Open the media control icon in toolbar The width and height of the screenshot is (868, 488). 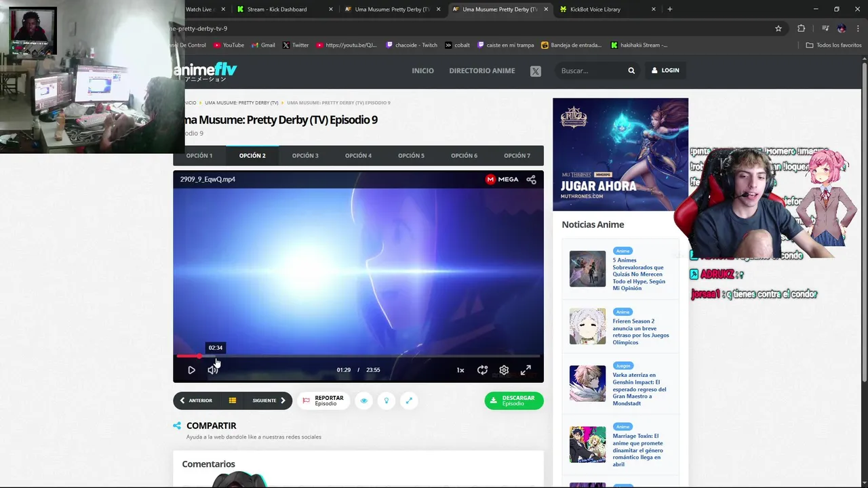point(825,28)
